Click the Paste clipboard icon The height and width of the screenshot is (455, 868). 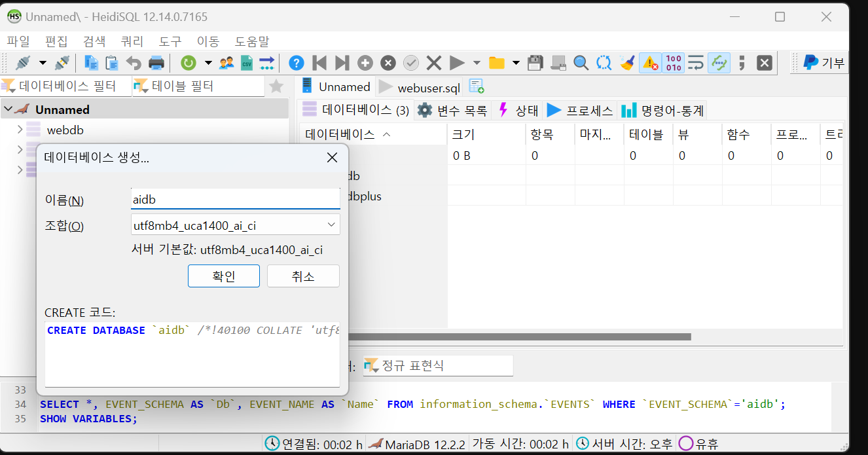(x=112, y=63)
